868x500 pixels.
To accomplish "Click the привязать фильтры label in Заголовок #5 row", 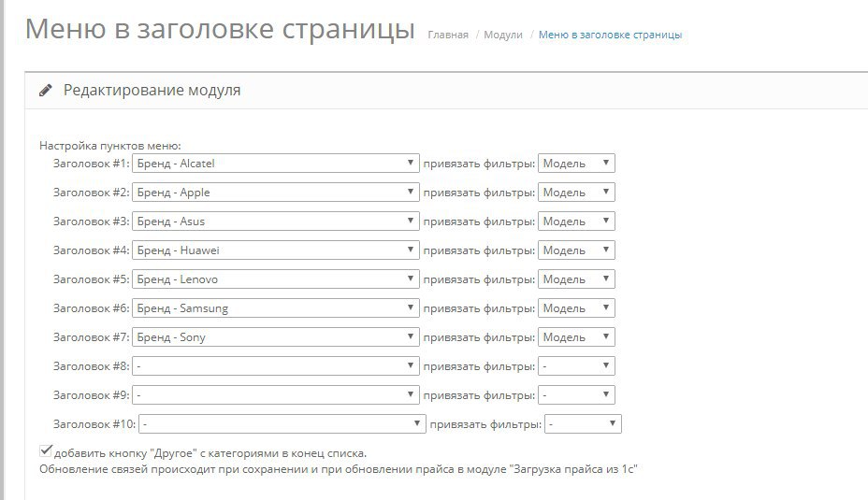I will pos(480,279).
